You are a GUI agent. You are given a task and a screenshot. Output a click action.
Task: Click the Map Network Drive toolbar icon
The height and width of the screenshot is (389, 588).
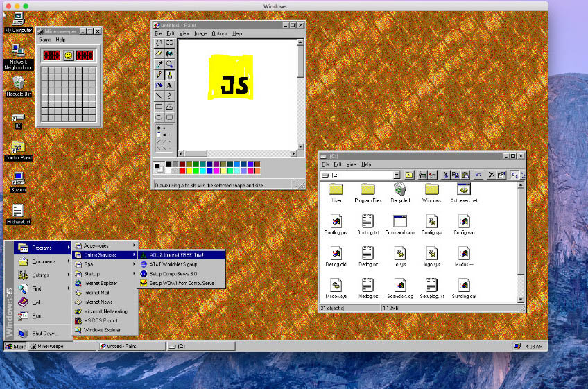click(422, 175)
